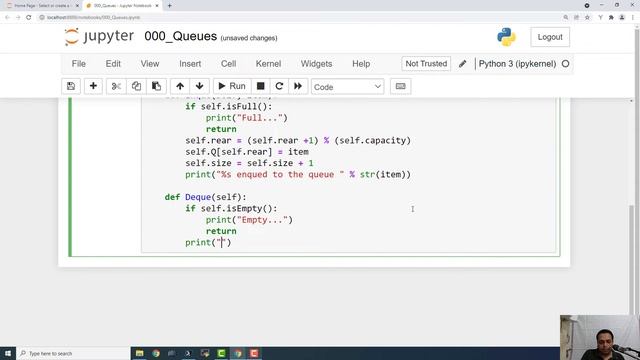This screenshot has height=360, width=640.
Task: Open the Widgets menu
Action: pos(316,64)
